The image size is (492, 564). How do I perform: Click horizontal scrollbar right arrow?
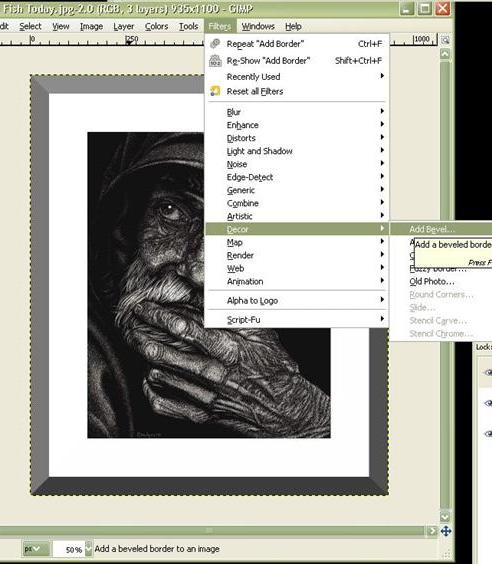point(431,531)
